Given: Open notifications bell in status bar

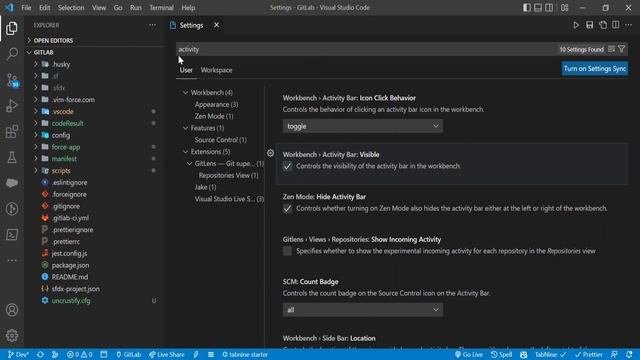Looking at the screenshot, I should tap(629, 354).
